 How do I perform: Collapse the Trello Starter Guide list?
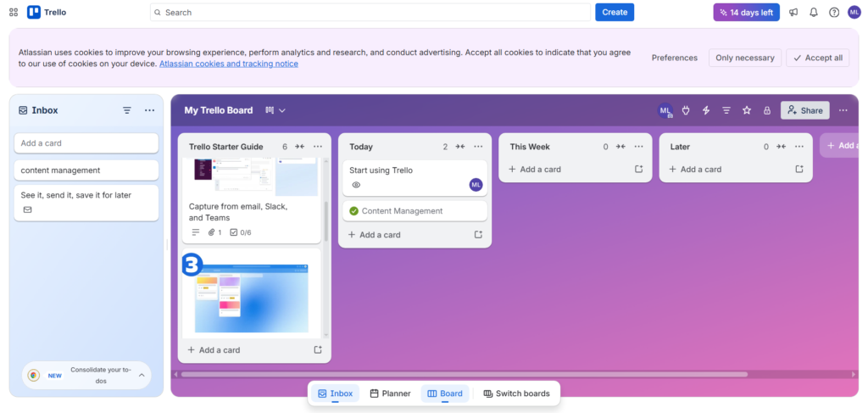click(299, 147)
